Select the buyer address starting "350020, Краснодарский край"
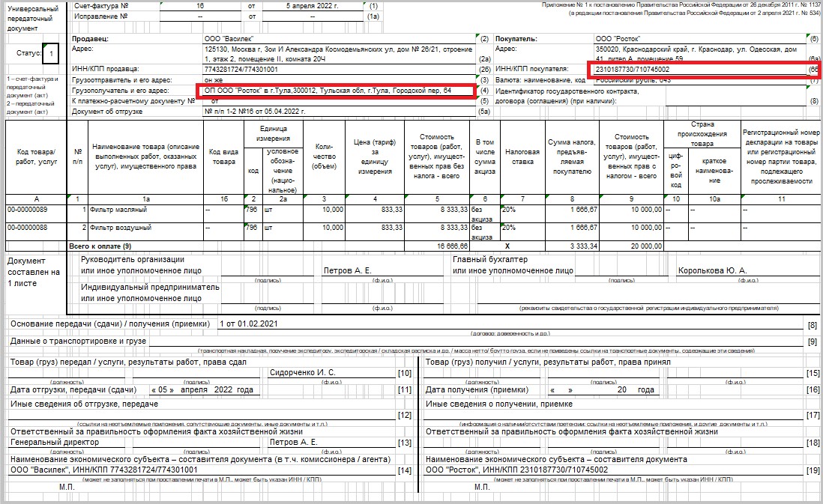Screen dimensions: 823x504 pyautogui.click(x=698, y=53)
